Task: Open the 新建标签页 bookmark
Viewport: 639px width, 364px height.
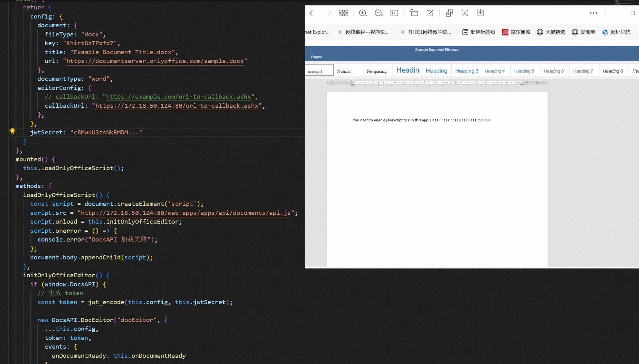Action: pos(479,32)
